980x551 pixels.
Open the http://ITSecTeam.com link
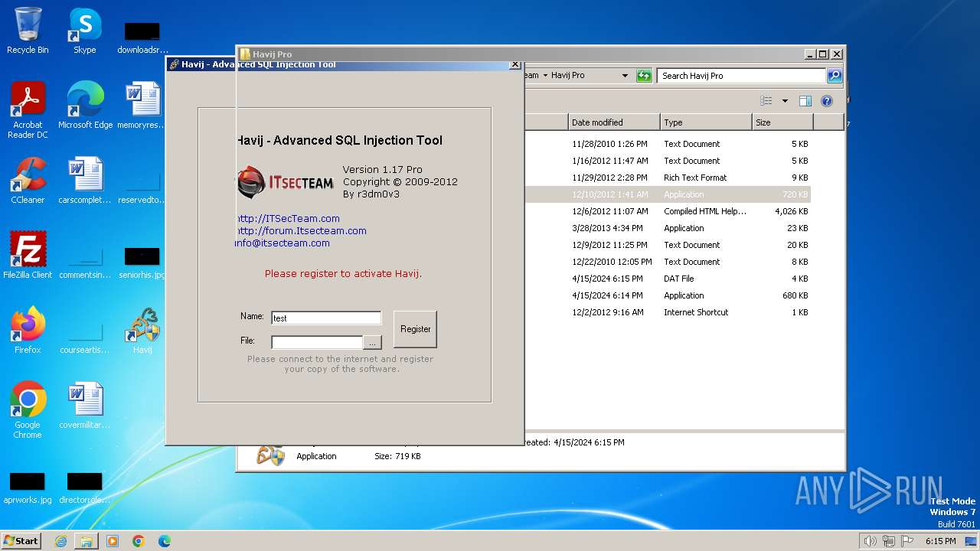pyautogui.click(x=288, y=219)
